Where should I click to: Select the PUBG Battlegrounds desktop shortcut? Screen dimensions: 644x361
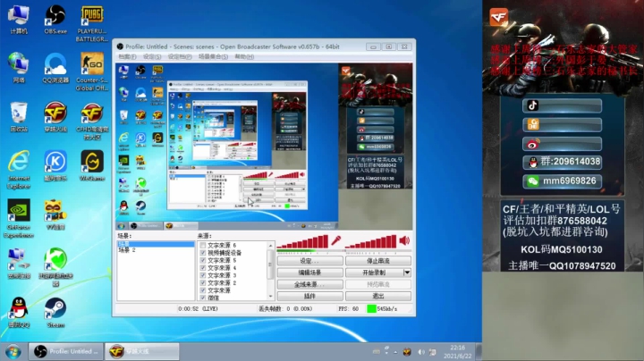pyautogui.click(x=92, y=24)
